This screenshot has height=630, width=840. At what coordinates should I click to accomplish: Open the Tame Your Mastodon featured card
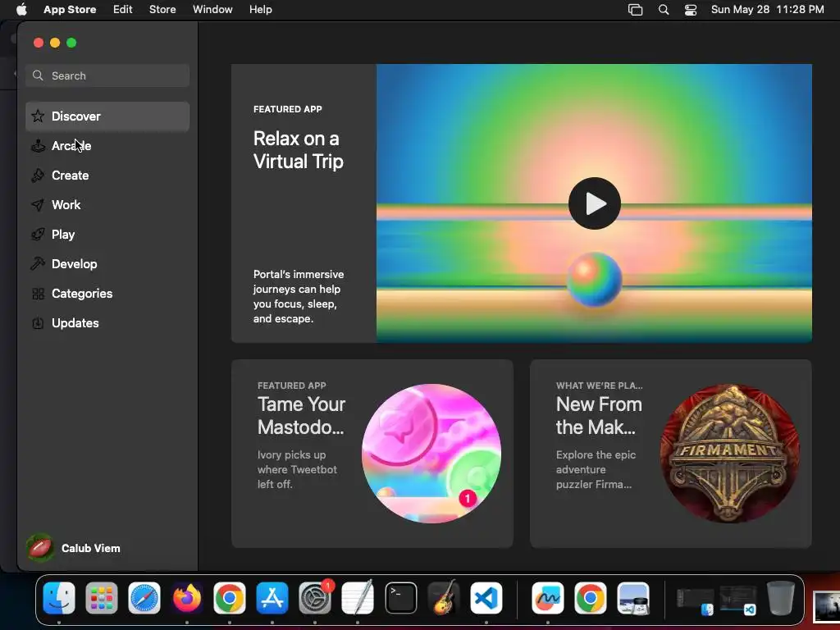[x=372, y=453]
